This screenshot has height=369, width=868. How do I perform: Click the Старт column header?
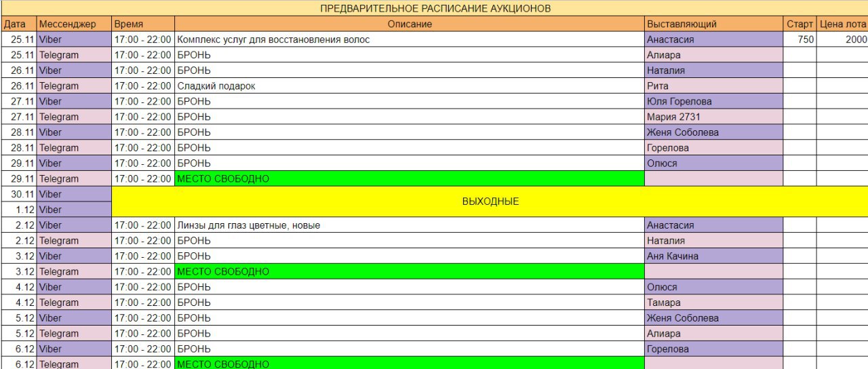tap(800, 24)
